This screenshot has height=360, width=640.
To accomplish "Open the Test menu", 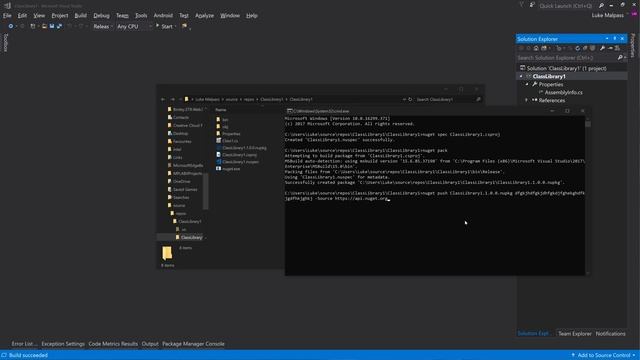I will [x=184, y=16].
